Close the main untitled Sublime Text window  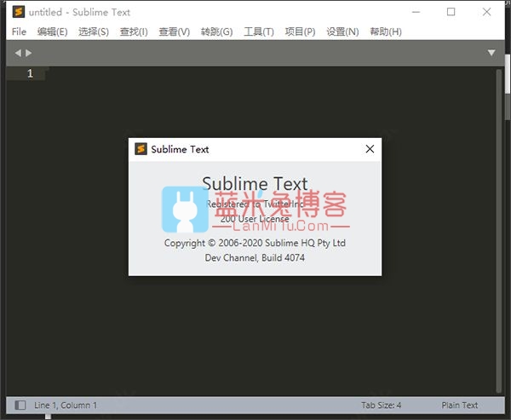pos(487,12)
